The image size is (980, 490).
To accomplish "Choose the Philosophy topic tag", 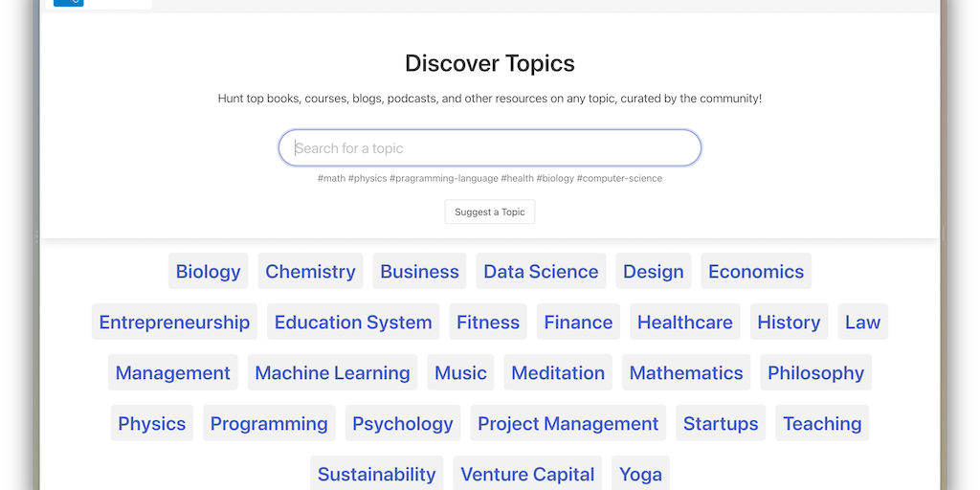I will point(815,373).
